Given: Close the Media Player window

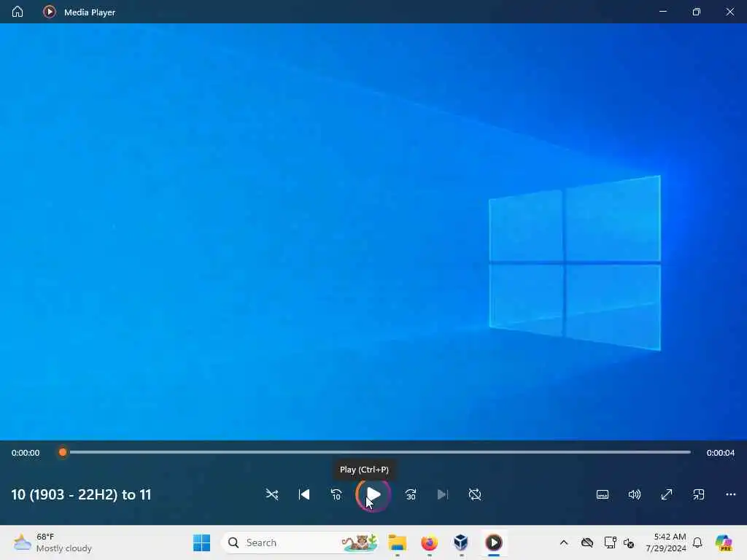Looking at the screenshot, I should click(x=729, y=12).
